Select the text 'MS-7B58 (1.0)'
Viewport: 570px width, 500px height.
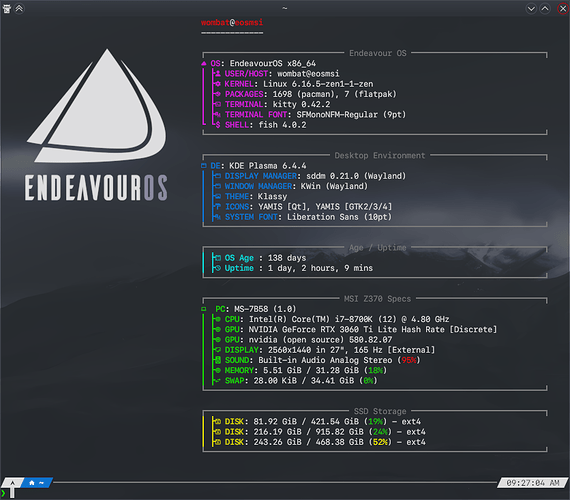265,309
